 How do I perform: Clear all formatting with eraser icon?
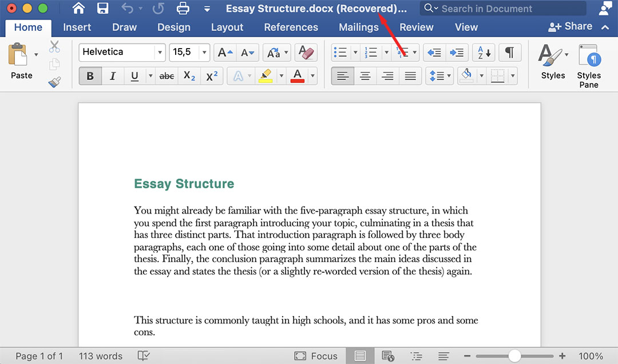tap(306, 53)
